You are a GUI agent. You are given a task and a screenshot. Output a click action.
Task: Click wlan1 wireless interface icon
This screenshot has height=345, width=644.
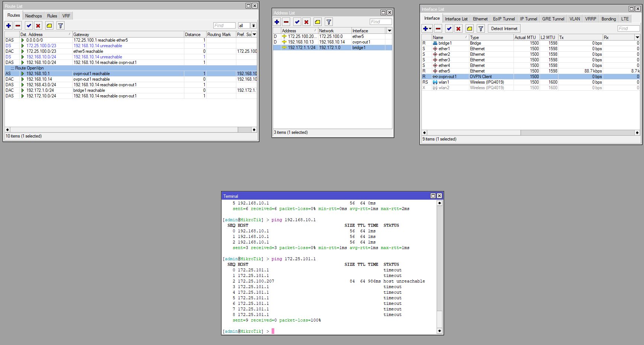point(435,82)
